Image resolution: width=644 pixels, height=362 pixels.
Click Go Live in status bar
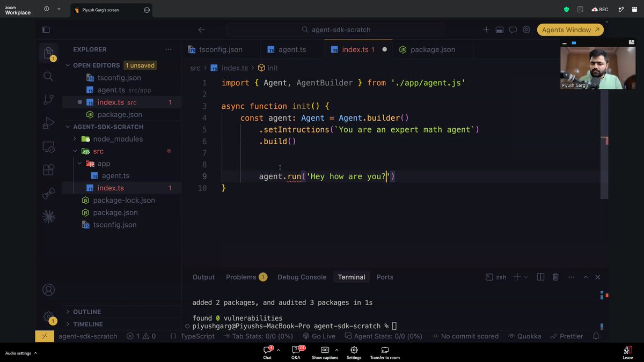coord(319,336)
